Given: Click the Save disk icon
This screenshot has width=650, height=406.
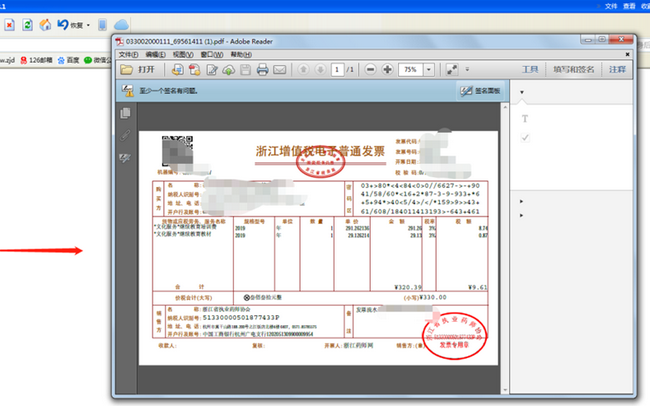Looking at the screenshot, I should point(244,70).
